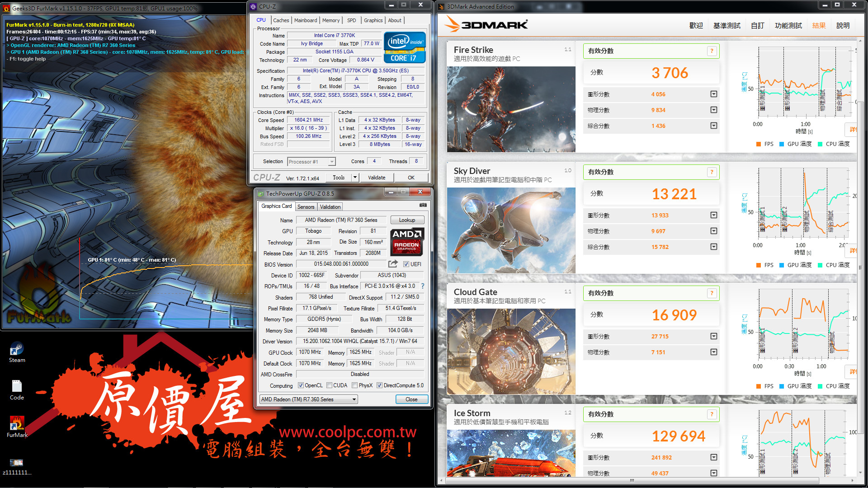The height and width of the screenshot is (488, 868).
Task: Click the AMD Radeon Graphics logo
Action: [x=407, y=242]
